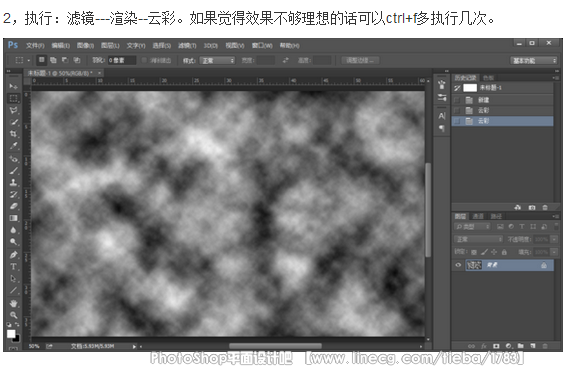Click the Add to selection icon
574x375 pixels.
pyautogui.click(x=53, y=60)
